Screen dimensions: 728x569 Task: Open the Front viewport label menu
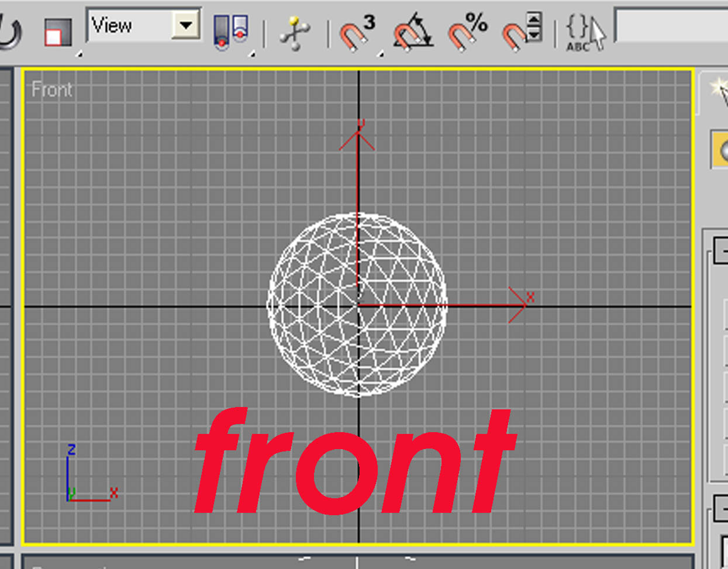coord(53,89)
